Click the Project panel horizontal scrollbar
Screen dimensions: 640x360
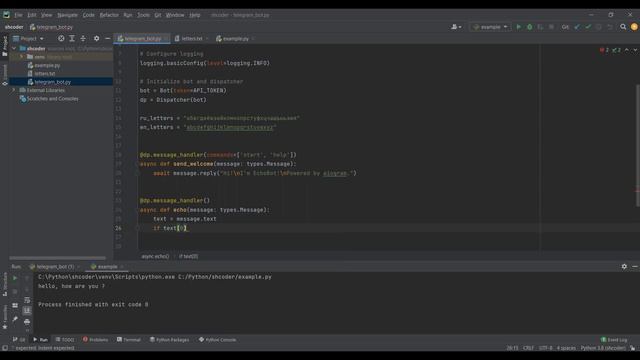[58, 258]
